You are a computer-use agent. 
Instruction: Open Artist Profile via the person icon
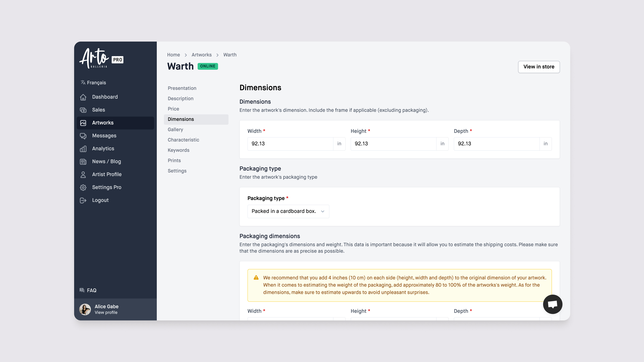tap(84, 174)
